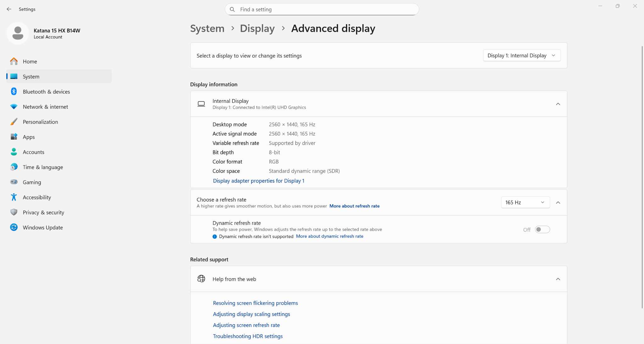Click the Privacy & security shield icon
This screenshot has width=644, height=344.
click(x=14, y=212)
